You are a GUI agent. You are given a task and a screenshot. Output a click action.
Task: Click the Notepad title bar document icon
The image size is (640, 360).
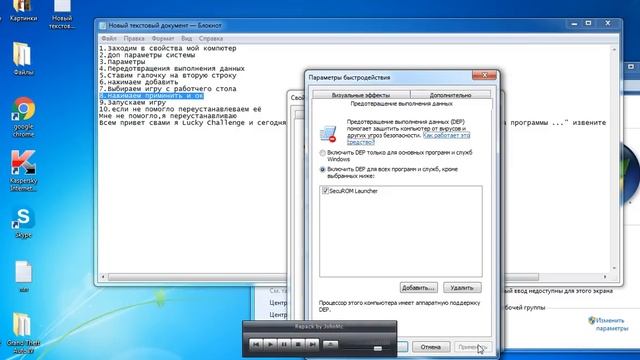(103, 25)
